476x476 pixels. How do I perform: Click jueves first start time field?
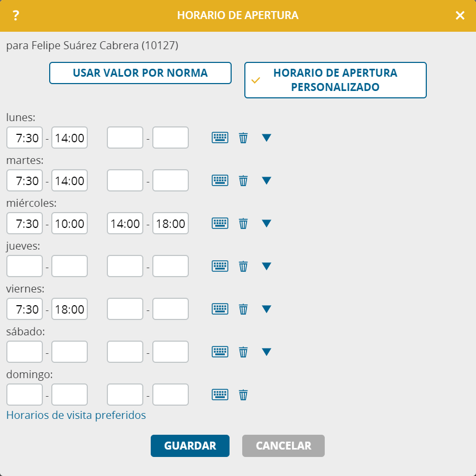coord(24,266)
